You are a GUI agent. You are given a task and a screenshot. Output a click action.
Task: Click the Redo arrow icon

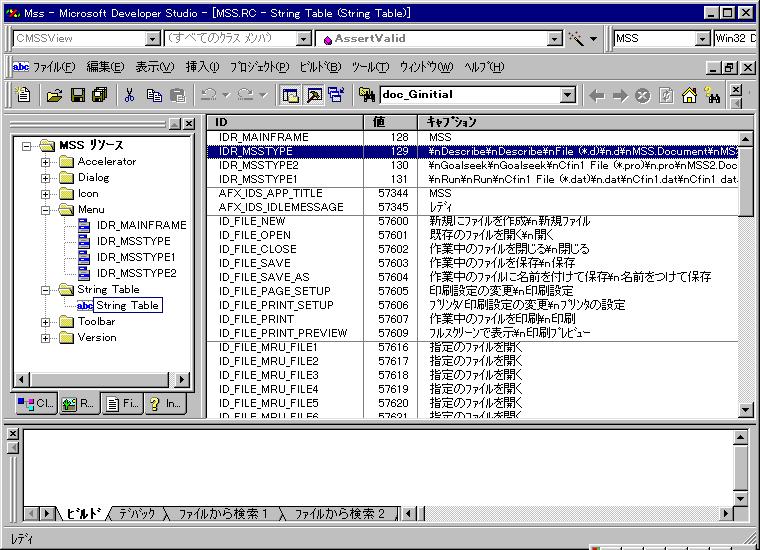pos(246,95)
